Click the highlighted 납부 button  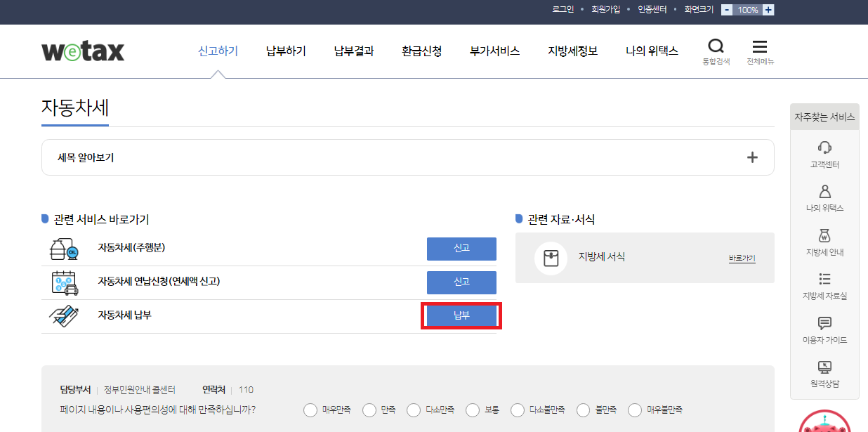461,315
